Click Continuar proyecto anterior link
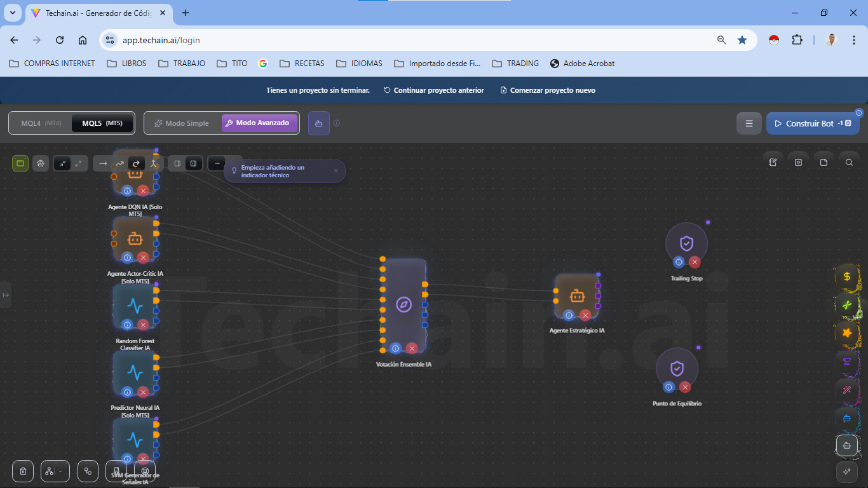Image resolution: width=868 pixels, height=488 pixels. coord(434,90)
